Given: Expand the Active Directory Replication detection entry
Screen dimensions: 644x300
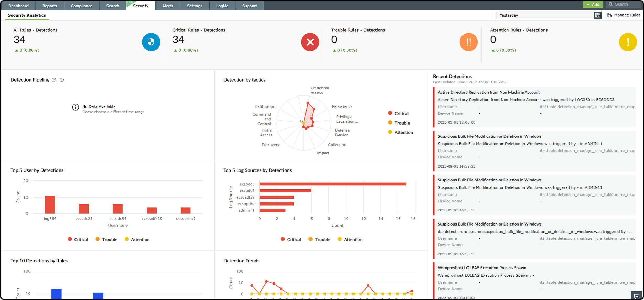Looking at the screenshot, I should (x=489, y=92).
